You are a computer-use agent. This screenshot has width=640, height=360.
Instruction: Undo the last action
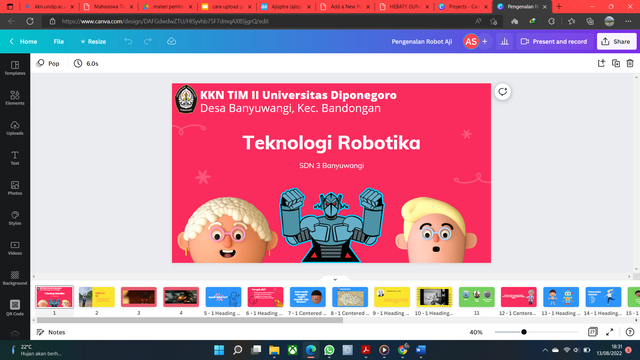[128, 41]
